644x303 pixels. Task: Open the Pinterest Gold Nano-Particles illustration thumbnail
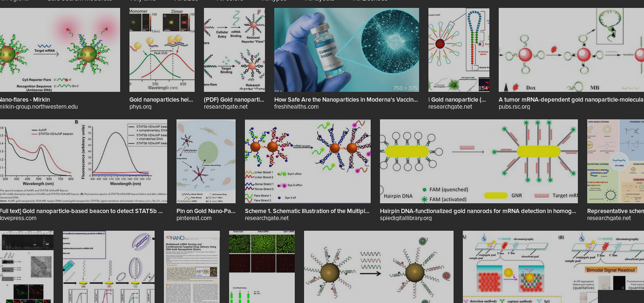click(x=206, y=161)
